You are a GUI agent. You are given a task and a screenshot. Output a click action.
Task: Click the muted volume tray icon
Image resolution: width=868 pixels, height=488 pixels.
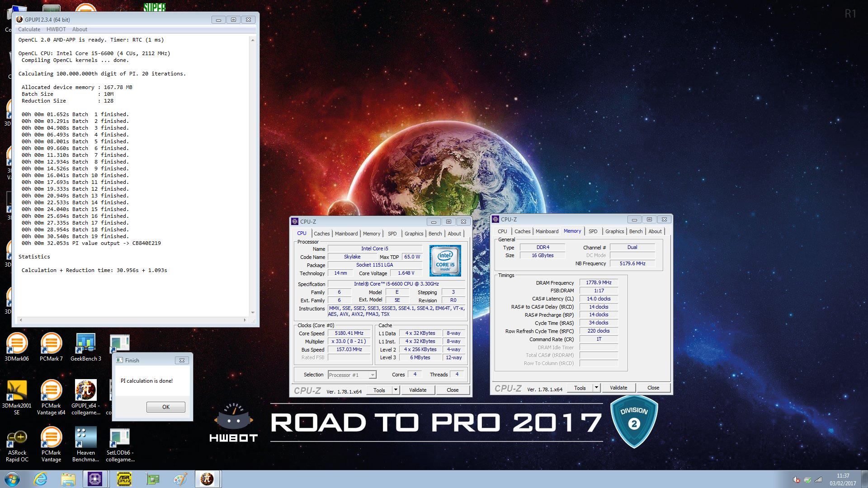click(797, 480)
